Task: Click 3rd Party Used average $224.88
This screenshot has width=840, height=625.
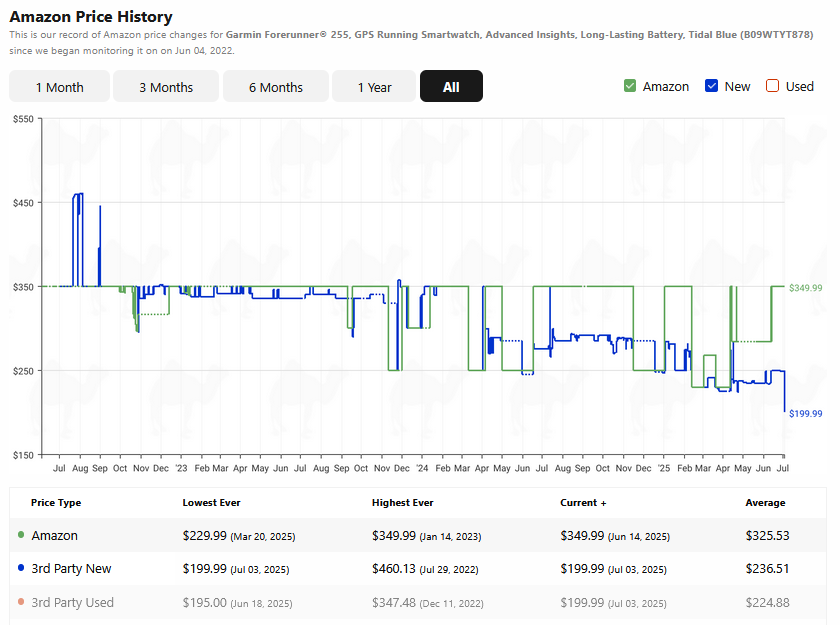Action: coord(767,603)
